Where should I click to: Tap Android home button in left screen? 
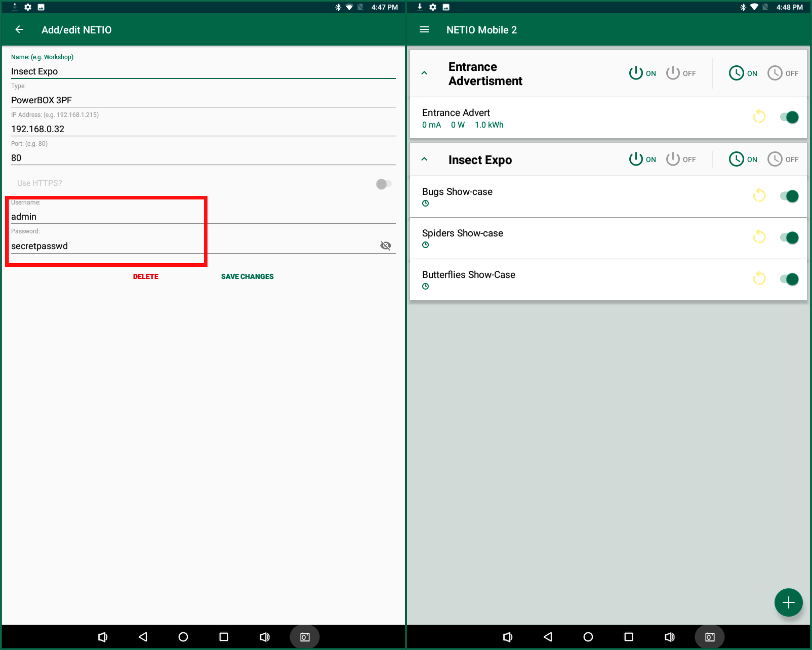[183, 637]
